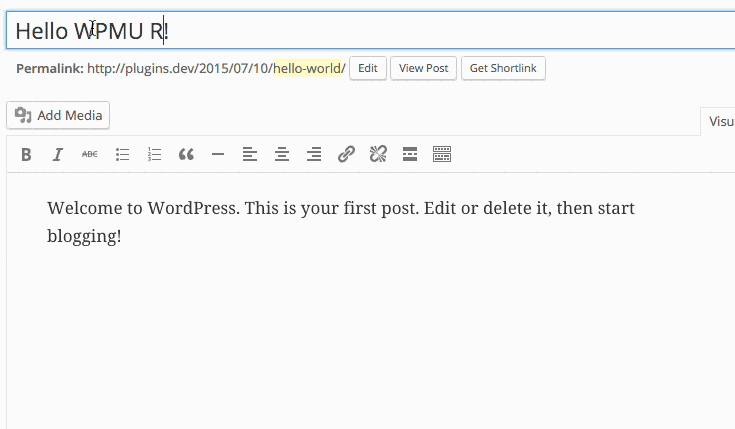Apply blockquote formatting
This screenshot has height=429, width=735.
(186, 154)
